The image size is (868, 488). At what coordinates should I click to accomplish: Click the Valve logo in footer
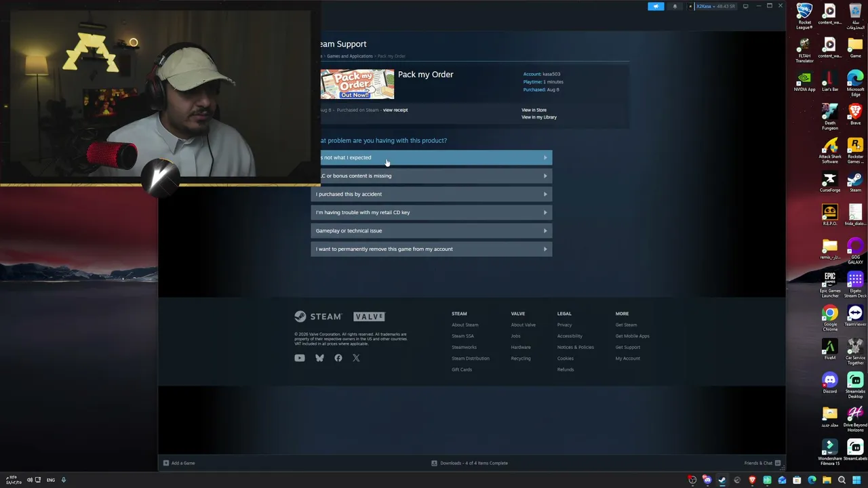[x=370, y=317]
